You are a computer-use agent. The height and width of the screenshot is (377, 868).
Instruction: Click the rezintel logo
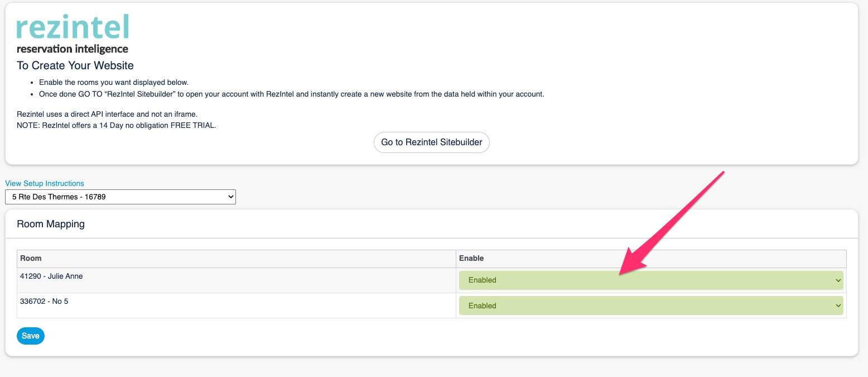[x=73, y=27]
